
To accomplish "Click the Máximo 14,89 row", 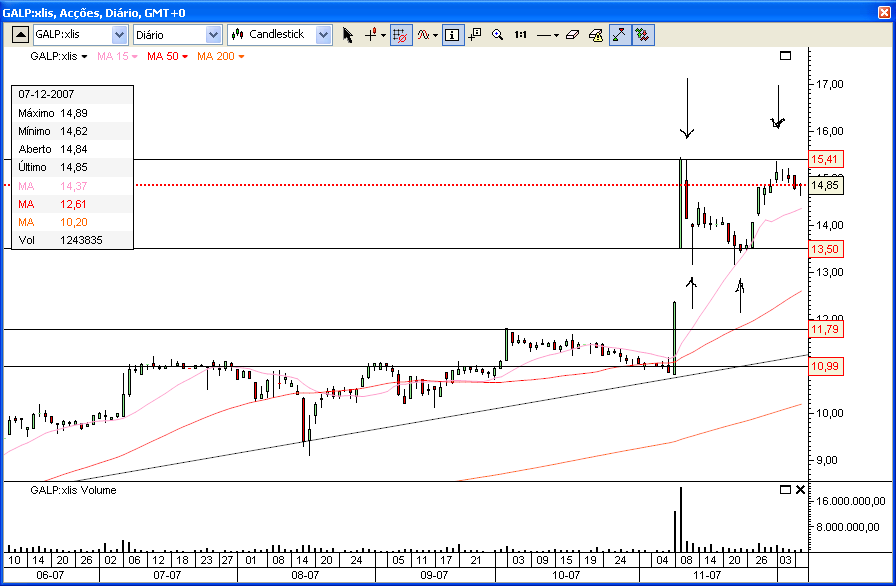I will pyautogui.click(x=73, y=113).
